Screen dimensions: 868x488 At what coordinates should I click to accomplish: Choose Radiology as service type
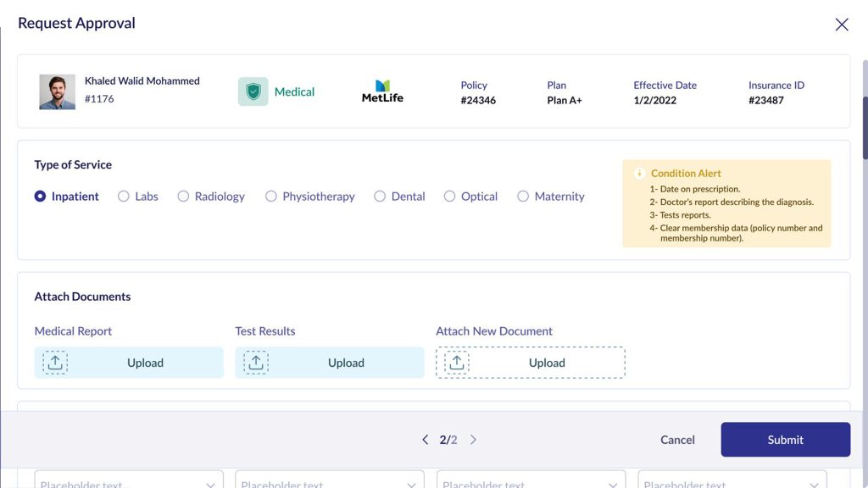tap(183, 197)
